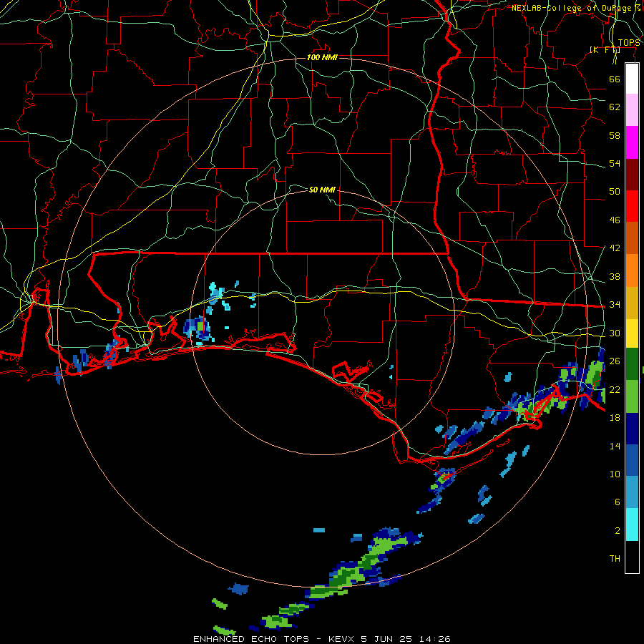644x644 pixels.
Task: Click the "K FT" units label
Action: (605, 50)
